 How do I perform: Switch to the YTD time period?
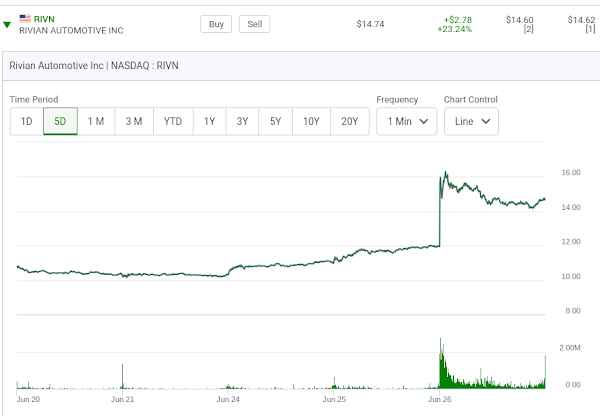[173, 121]
